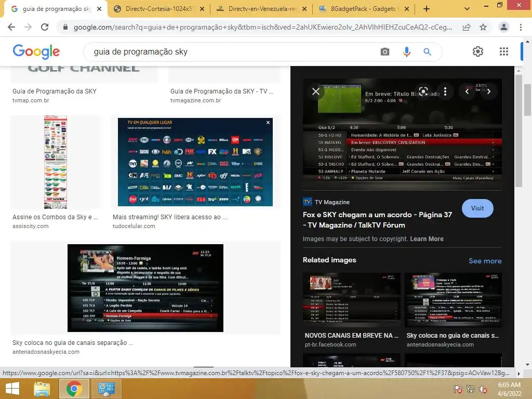Image resolution: width=532 pixels, height=399 pixels.
Task: Switch to the Directv-en-Venezuela tab
Action: 261,9
